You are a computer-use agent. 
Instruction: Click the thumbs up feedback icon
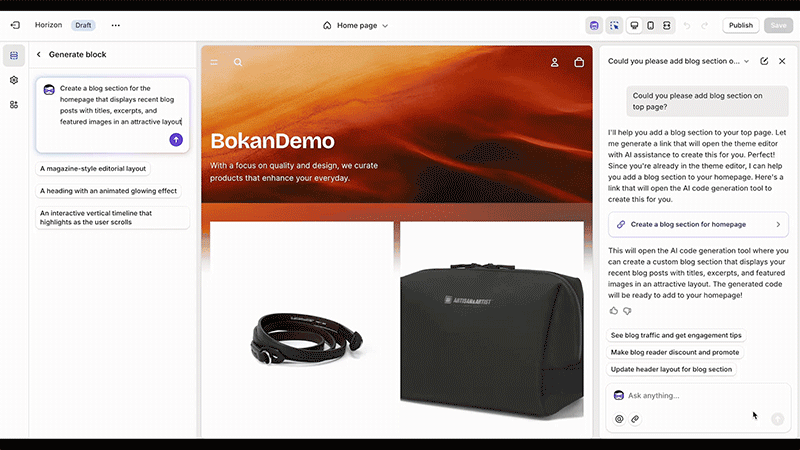(x=614, y=311)
